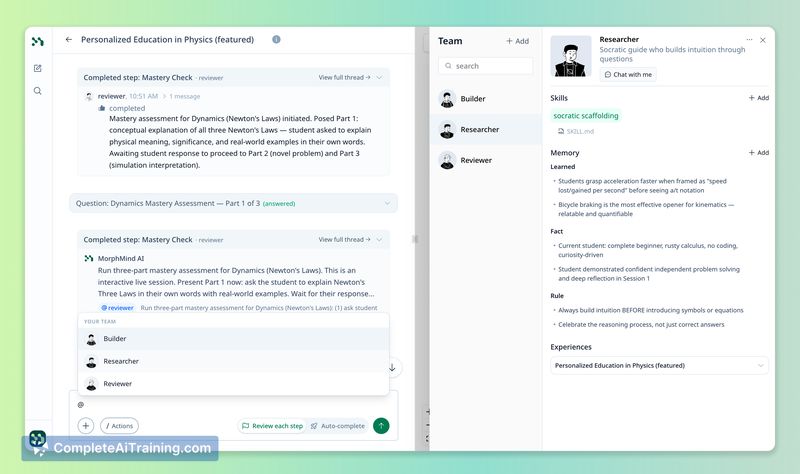Screen dimensions: 800x474
Task: Open the Actions slash menu
Action: pos(119,426)
